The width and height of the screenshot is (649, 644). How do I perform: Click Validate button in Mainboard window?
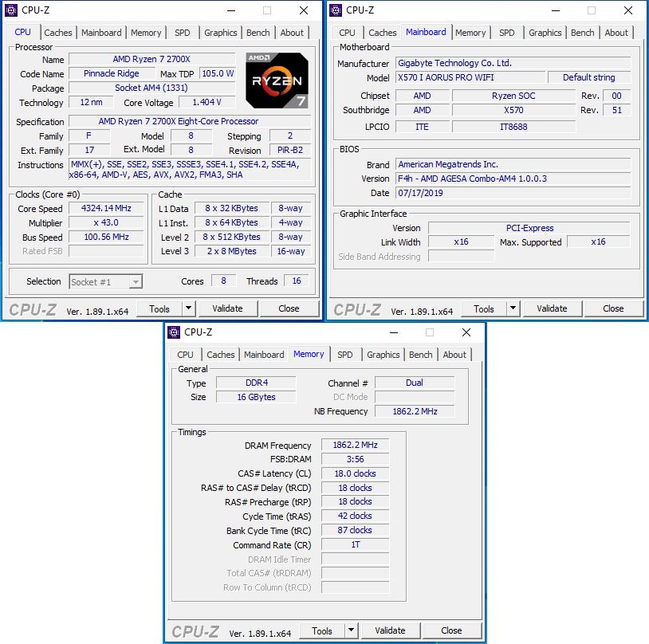(552, 308)
